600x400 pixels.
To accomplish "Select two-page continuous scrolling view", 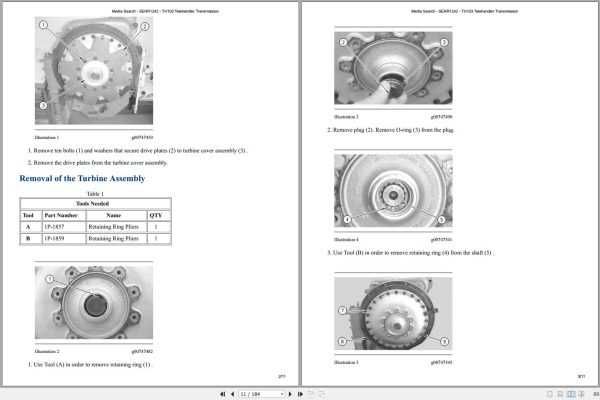I will pyautogui.click(x=582, y=394).
